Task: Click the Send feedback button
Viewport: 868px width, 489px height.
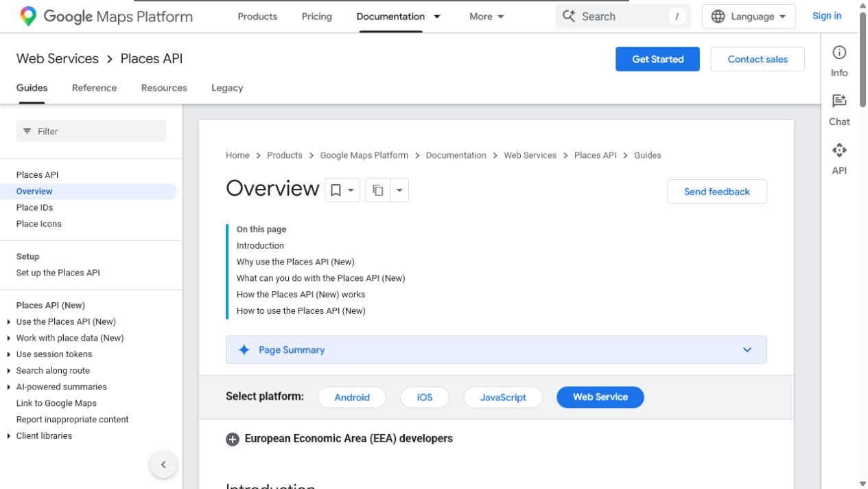Action: click(x=717, y=192)
